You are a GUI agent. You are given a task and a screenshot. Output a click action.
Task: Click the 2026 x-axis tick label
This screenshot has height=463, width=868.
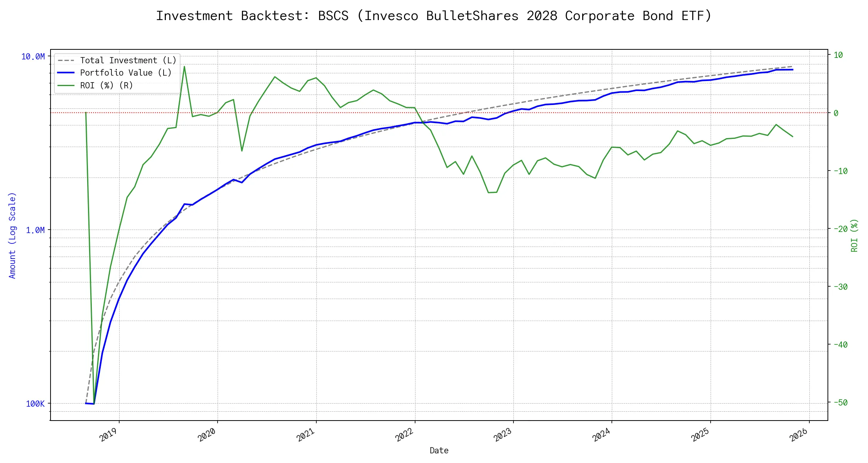tap(799, 435)
